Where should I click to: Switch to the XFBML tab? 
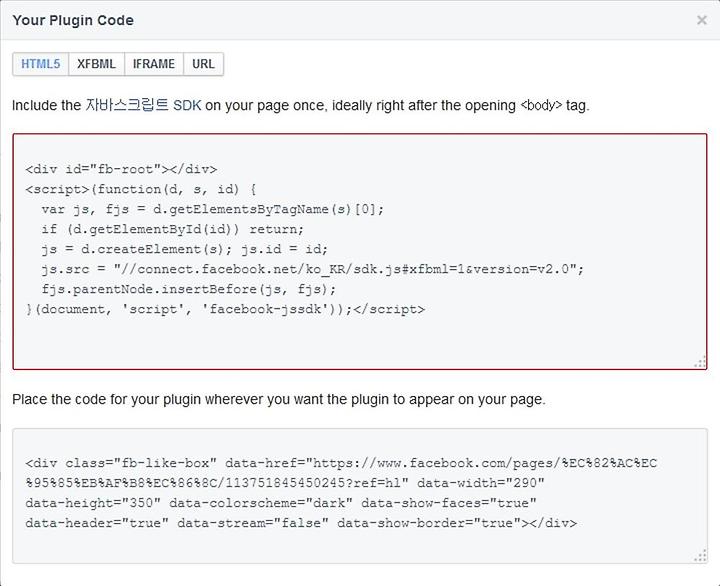pos(96,64)
